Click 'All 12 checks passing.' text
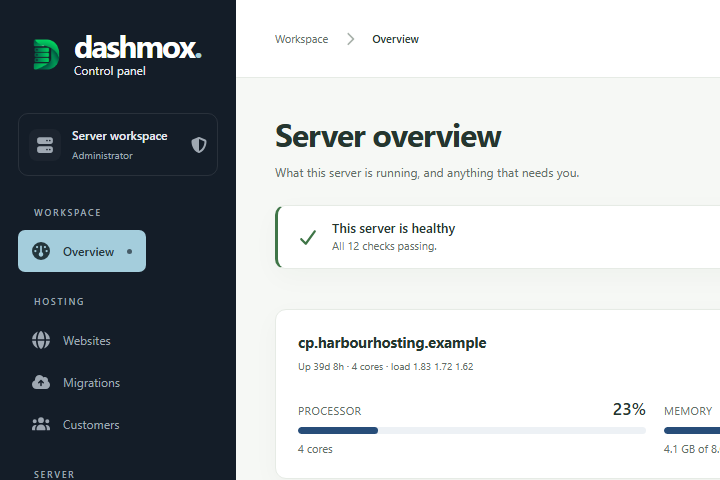The height and width of the screenshot is (480, 720). 384,246
